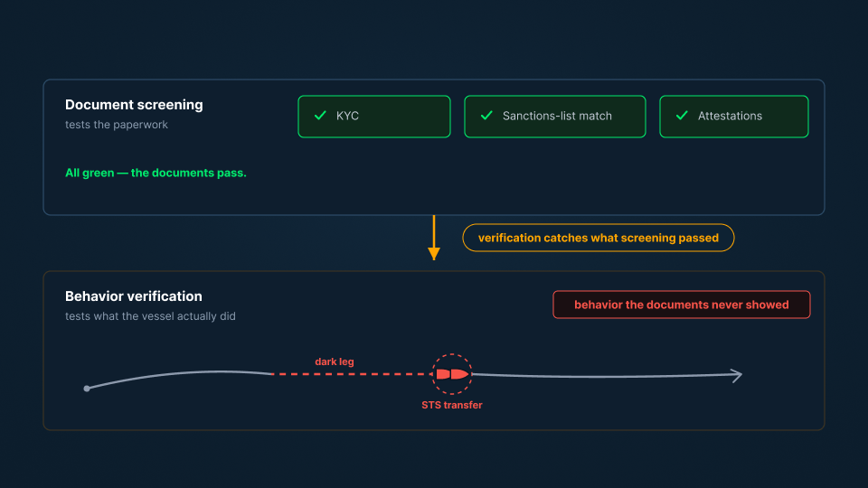Click the route end arrowhead

[x=737, y=376]
